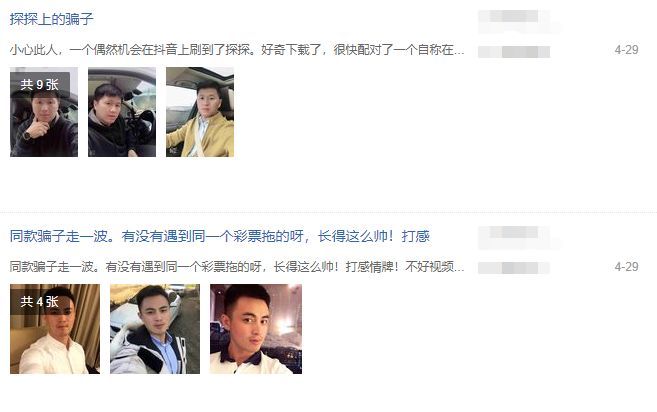Open thumbnail of man in white polo

coord(256,329)
